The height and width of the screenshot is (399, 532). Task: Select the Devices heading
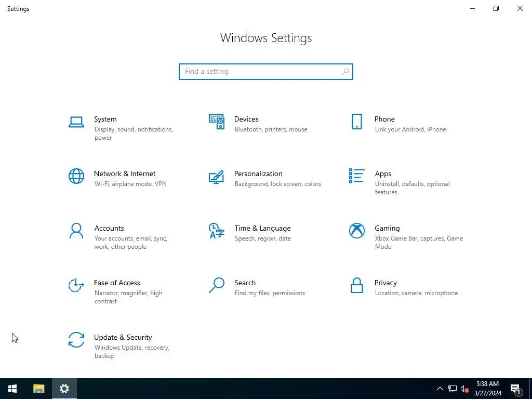click(x=246, y=119)
